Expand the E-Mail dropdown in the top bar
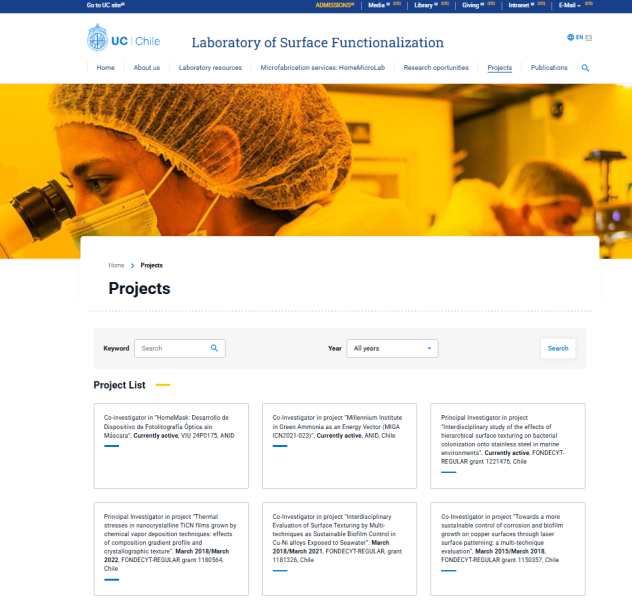632x600 pixels. [569, 5]
